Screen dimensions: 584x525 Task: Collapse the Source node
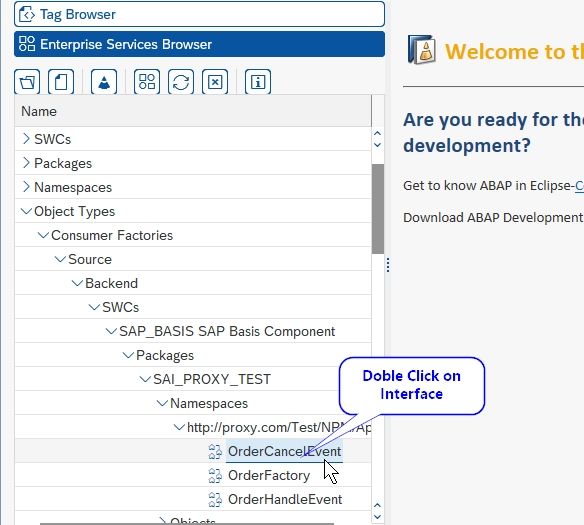(60, 259)
